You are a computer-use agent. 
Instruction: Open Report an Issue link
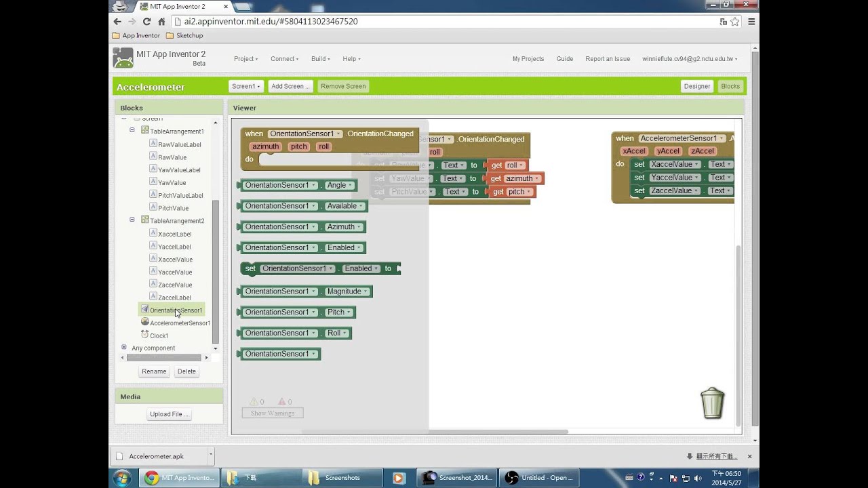coord(608,59)
